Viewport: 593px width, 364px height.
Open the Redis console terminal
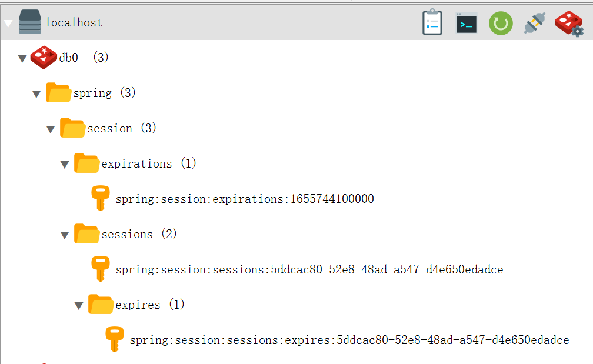coord(467,23)
